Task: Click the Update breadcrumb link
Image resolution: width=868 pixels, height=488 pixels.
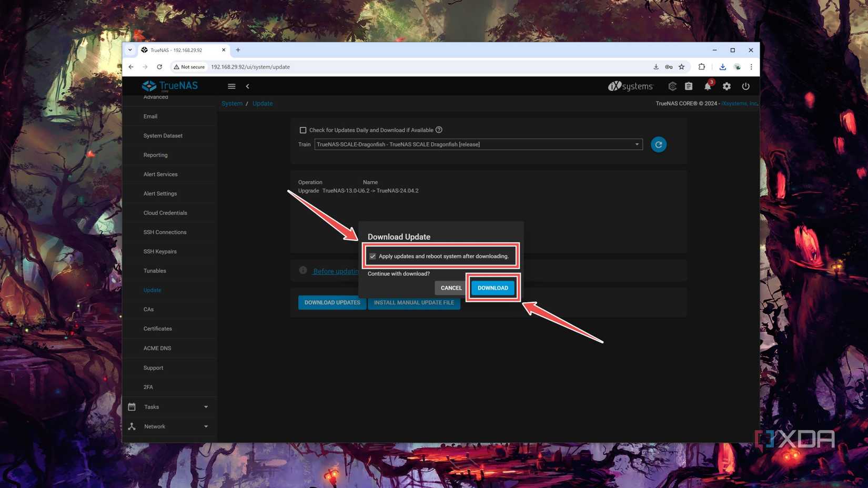Action: (x=263, y=104)
